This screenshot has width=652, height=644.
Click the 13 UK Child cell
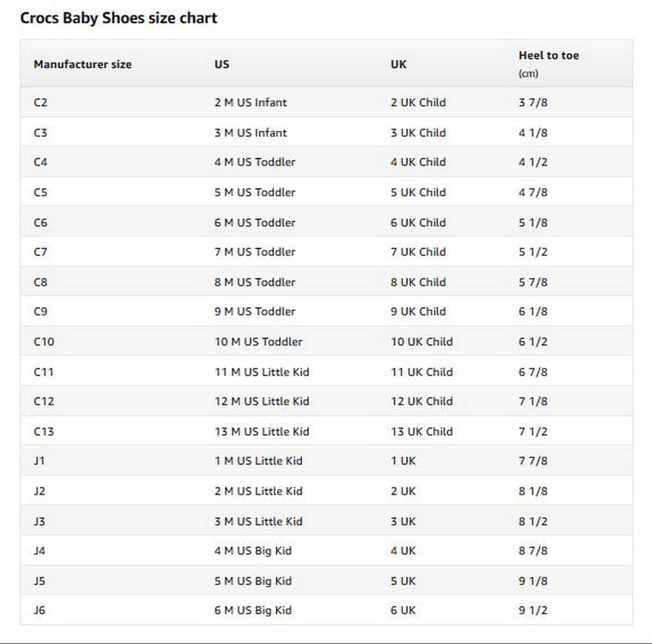pyautogui.click(x=421, y=432)
